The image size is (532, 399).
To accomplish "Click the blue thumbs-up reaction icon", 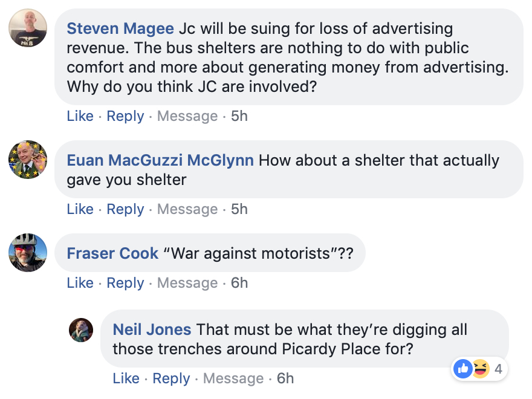I will click(x=462, y=368).
